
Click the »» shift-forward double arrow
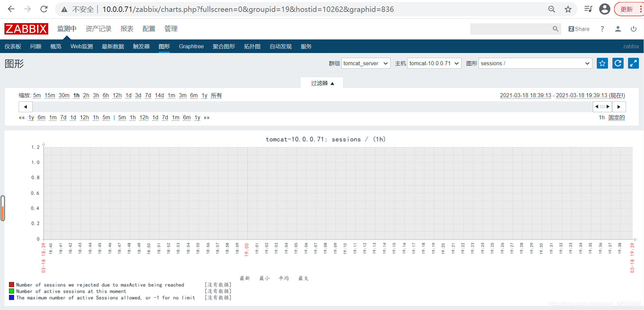[x=207, y=118]
